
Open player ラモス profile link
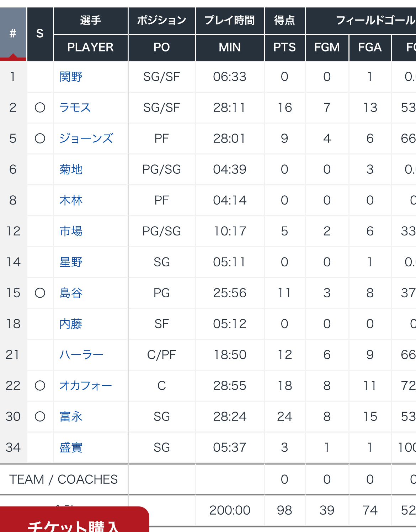[x=75, y=108]
